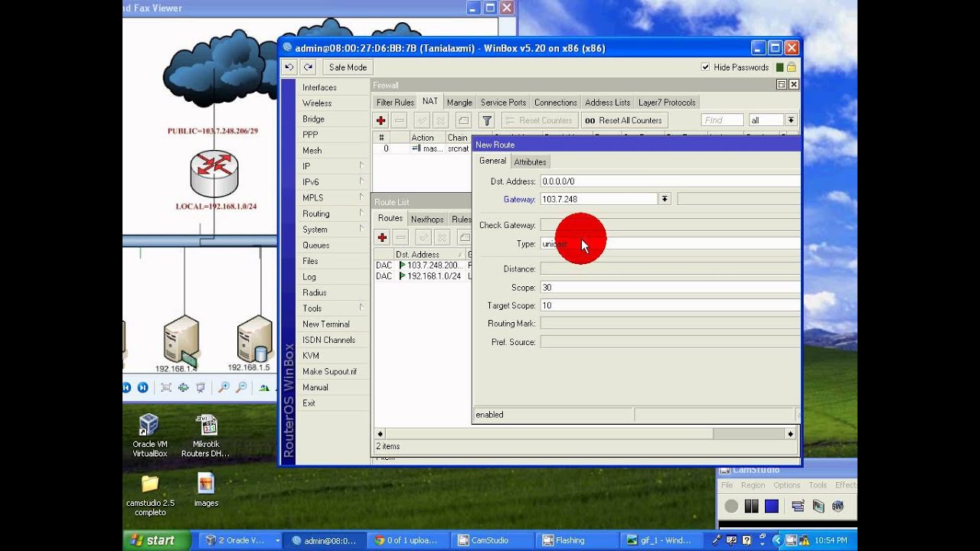This screenshot has width=980, height=551.
Task: Open the 'all' filter dropdown in Firewall
Action: coord(791,120)
